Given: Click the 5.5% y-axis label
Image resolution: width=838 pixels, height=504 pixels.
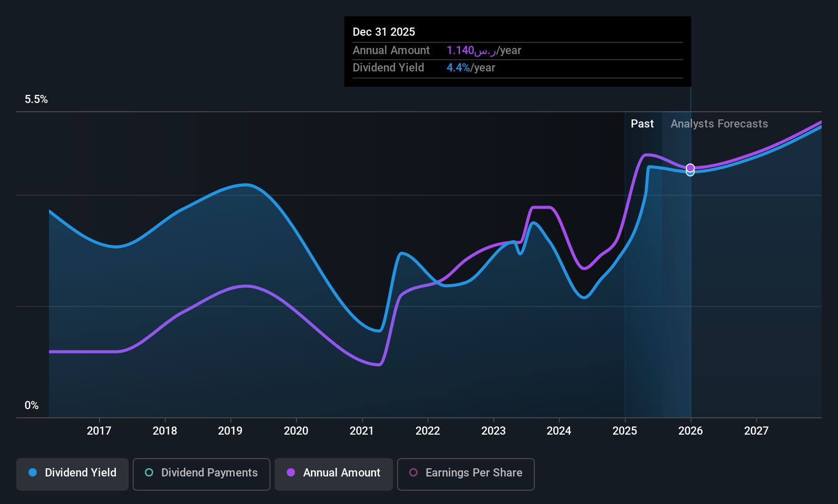Looking at the screenshot, I should (x=36, y=99).
